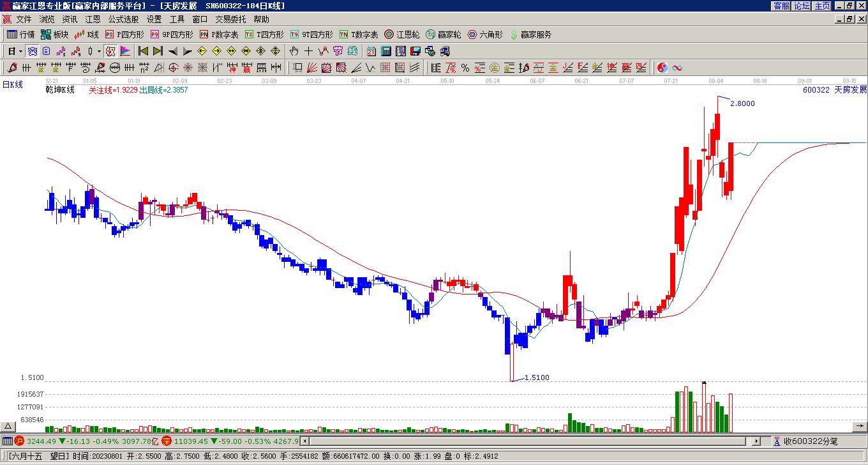
Task: Open the calendar icon numbered 21
Action: [x=371, y=51]
